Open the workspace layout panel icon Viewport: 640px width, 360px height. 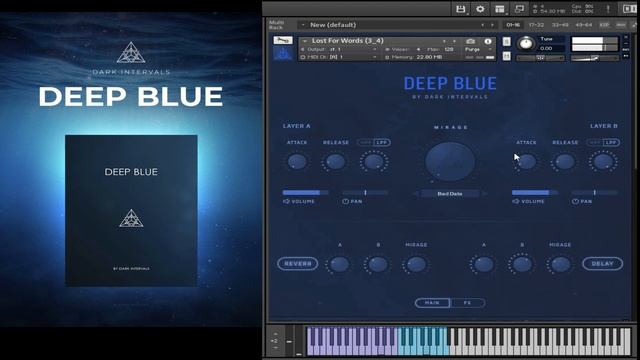pyautogui.click(x=500, y=9)
